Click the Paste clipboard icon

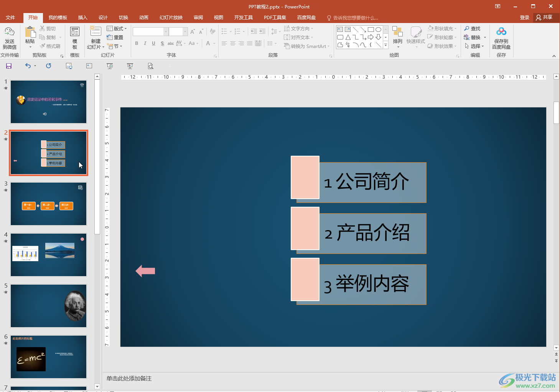[x=30, y=32]
